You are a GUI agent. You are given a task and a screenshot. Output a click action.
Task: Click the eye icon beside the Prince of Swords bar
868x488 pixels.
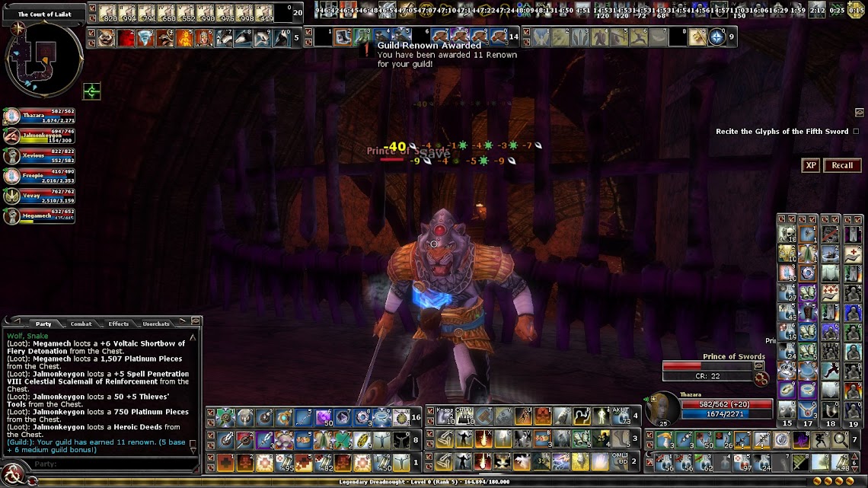pos(758,365)
